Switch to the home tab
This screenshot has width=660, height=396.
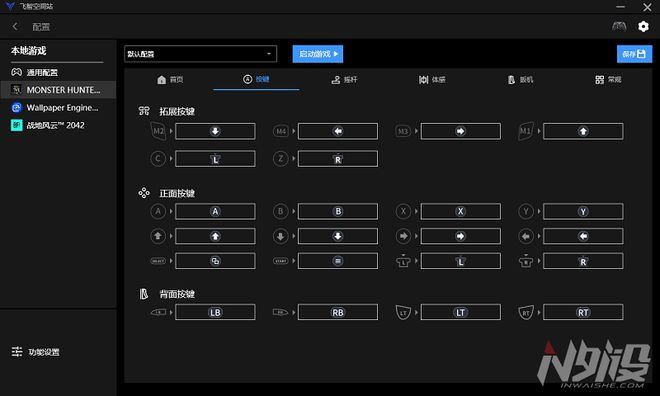point(170,80)
